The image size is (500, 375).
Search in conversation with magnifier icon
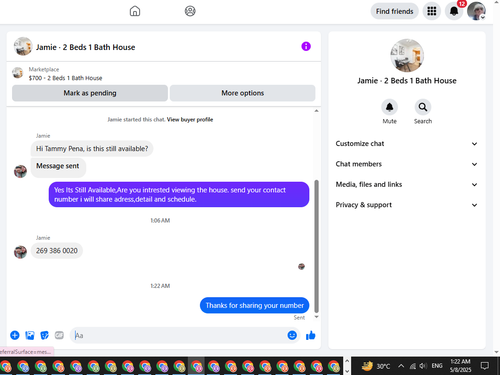(423, 107)
